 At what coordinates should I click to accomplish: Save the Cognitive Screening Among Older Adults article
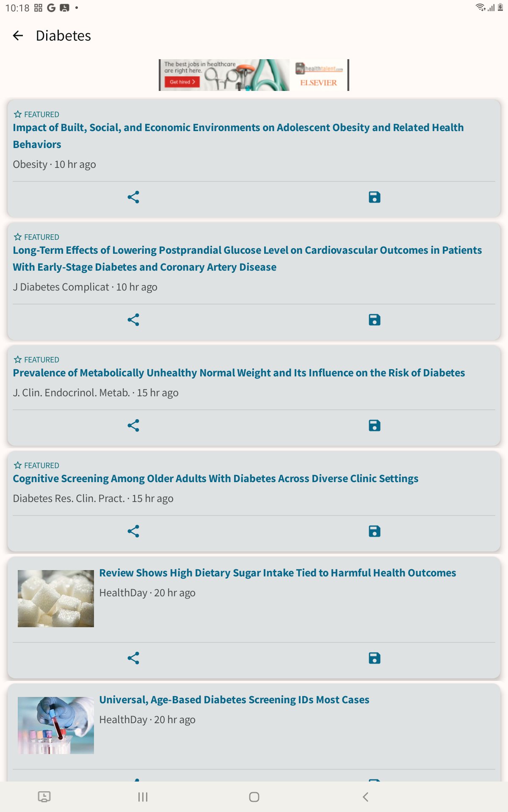pos(375,531)
